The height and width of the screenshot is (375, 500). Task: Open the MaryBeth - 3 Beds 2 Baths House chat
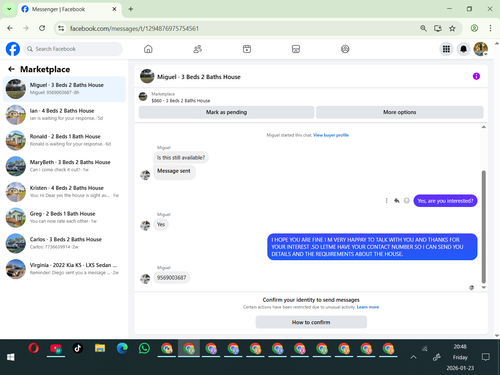(x=64, y=166)
